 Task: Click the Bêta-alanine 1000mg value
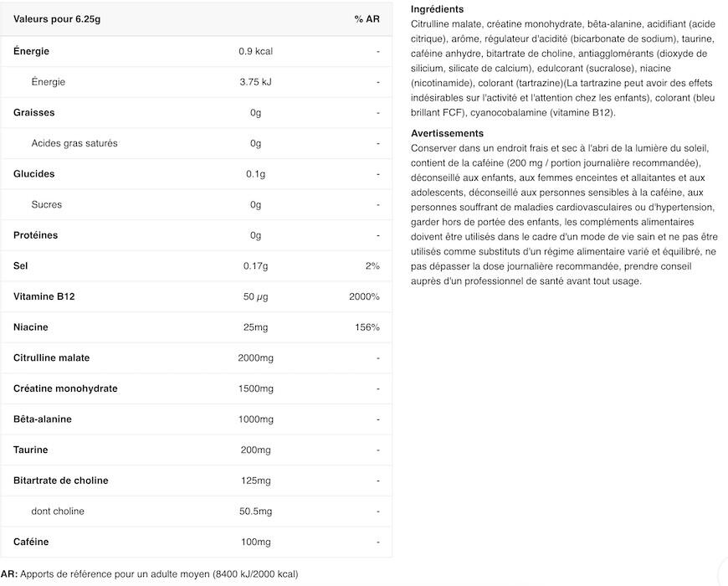click(256, 419)
